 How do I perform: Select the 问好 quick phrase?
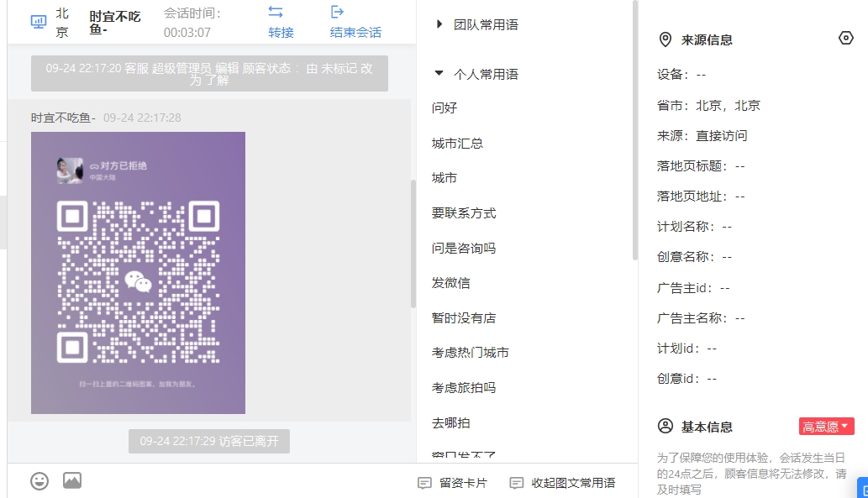[x=445, y=107]
